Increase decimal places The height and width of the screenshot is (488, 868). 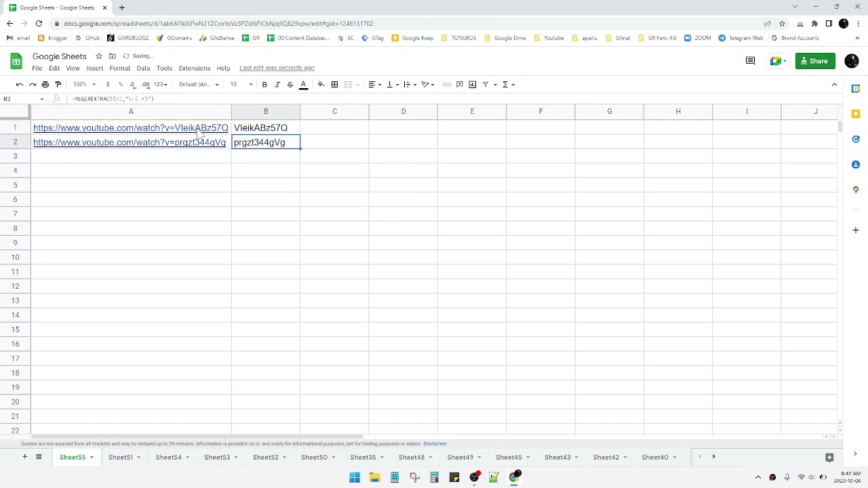coord(146,85)
